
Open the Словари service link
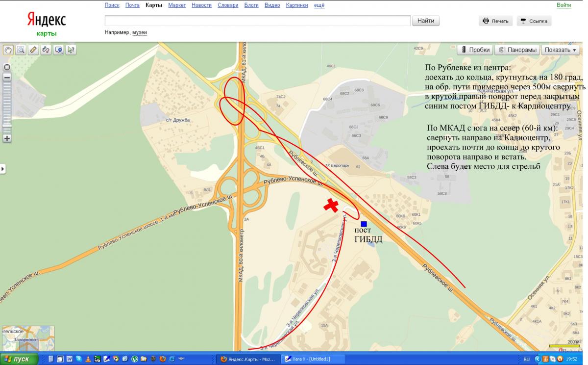point(228,5)
